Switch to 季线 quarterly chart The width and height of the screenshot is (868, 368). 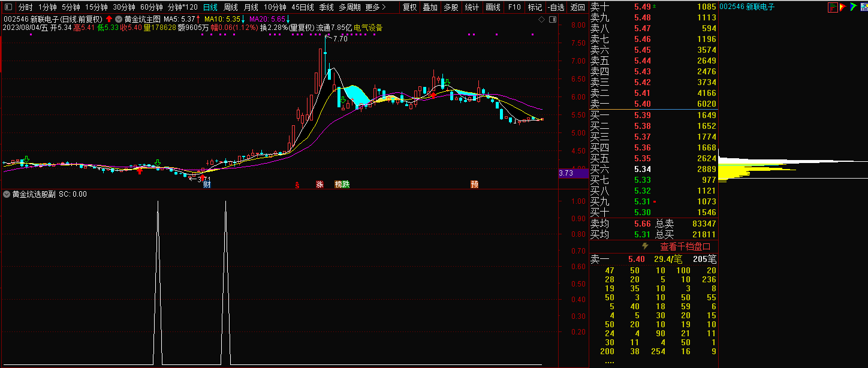click(x=326, y=8)
